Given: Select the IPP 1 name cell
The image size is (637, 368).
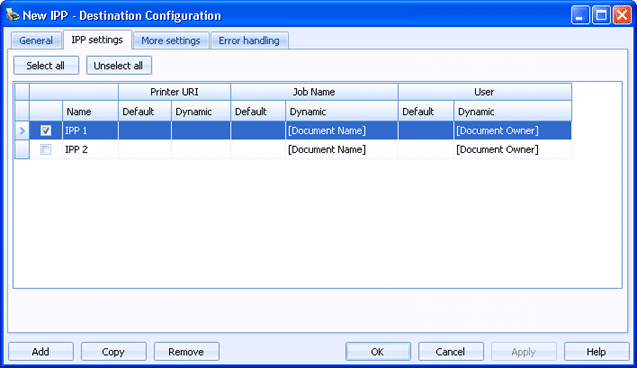Looking at the screenshot, I should [x=90, y=130].
